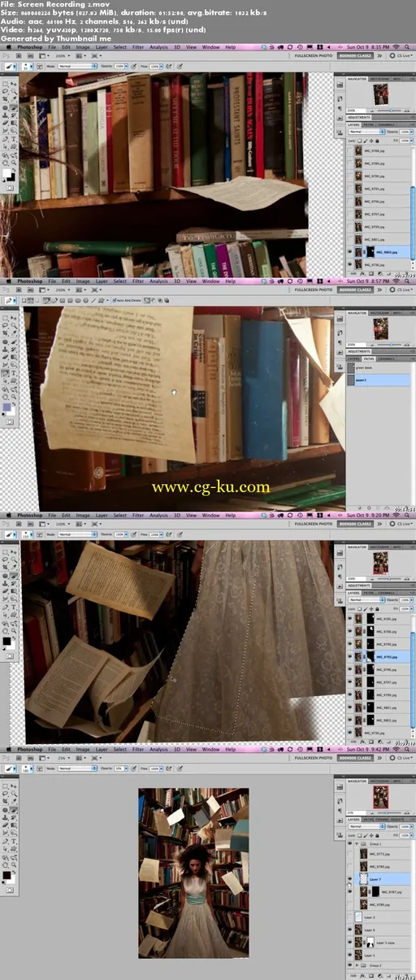Click foreground color swatch in the 9:42 PM frame toolbox
Viewport: 416px width, 980px height.
(x=7, y=874)
